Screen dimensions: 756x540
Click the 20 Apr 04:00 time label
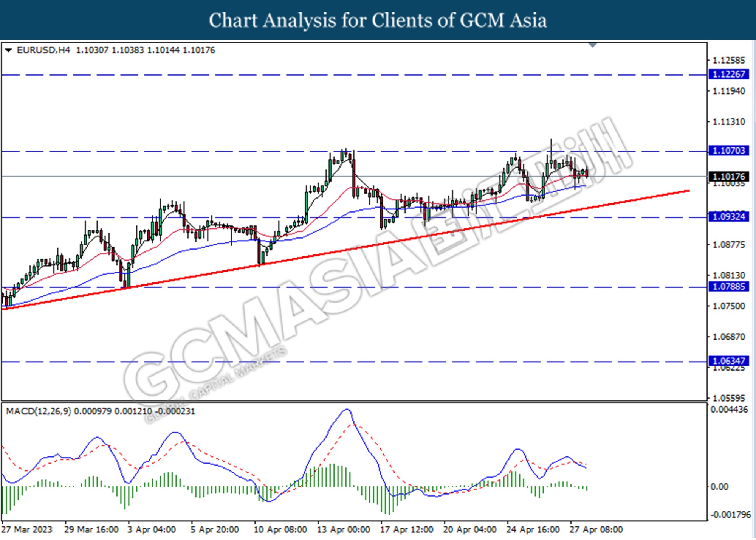(470, 529)
